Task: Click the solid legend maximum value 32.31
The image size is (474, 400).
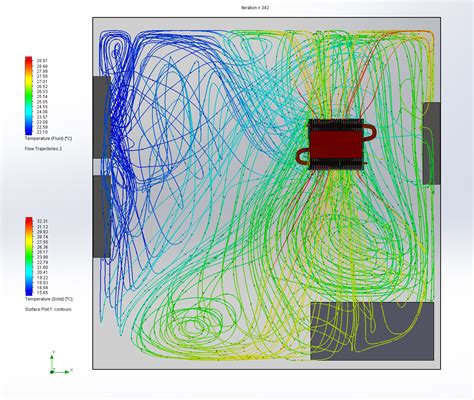Action: pyautogui.click(x=42, y=221)
